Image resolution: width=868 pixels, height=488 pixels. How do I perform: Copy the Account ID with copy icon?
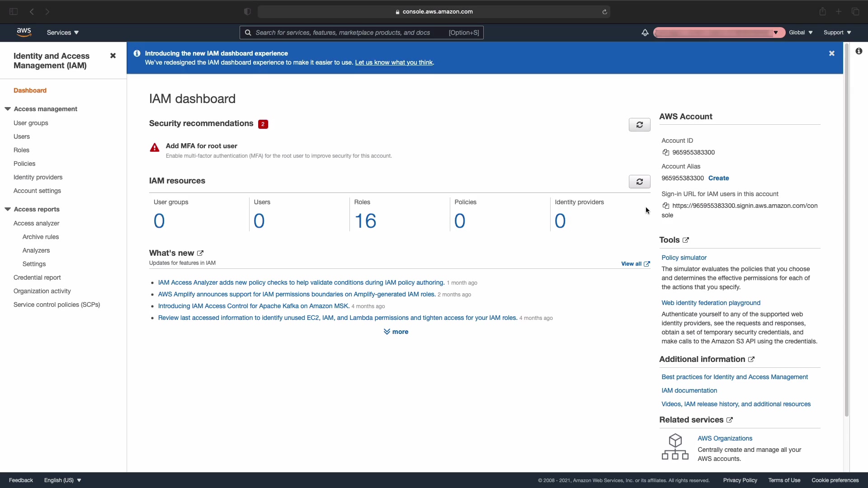point(665,153)
